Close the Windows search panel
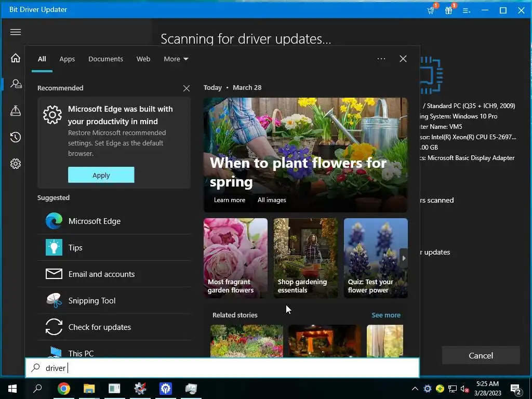 (x=403, y=59)
